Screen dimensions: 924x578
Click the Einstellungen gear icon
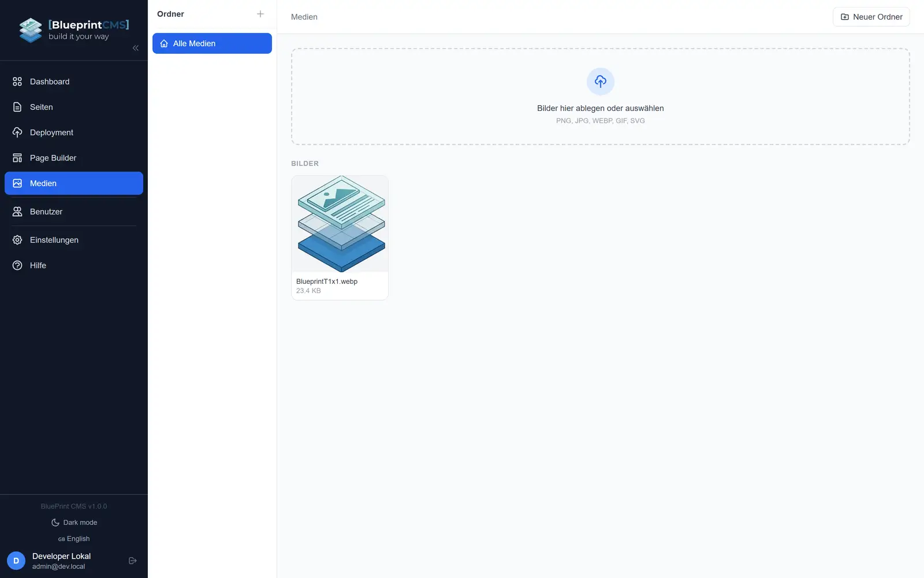point(17,240)
